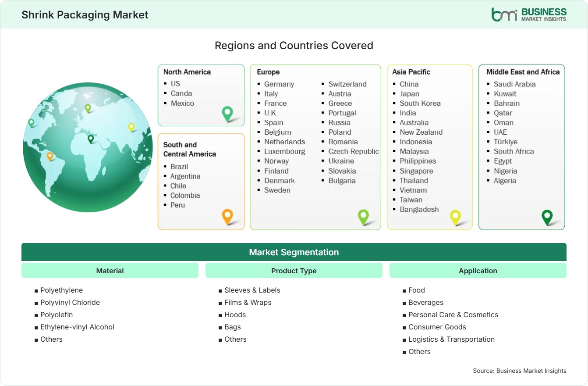Click Polyethylene under Material
The image size is (588, 386).
[x=61, y=290]
